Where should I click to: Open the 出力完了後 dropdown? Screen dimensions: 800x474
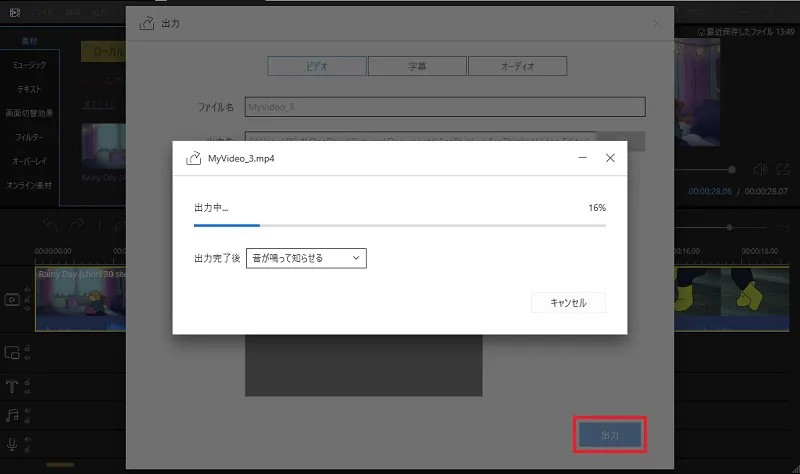click(306, 258)
